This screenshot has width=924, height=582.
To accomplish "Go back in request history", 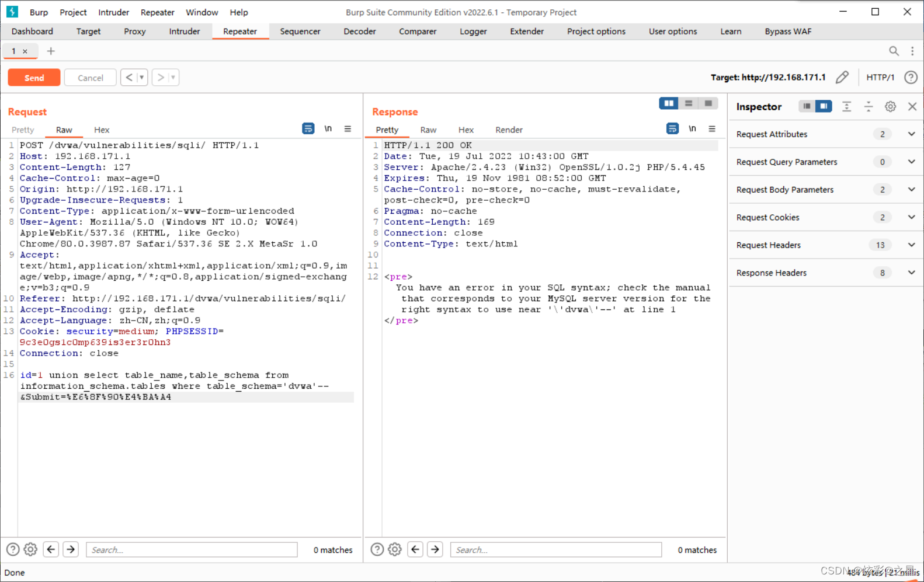I will point(129,77).
